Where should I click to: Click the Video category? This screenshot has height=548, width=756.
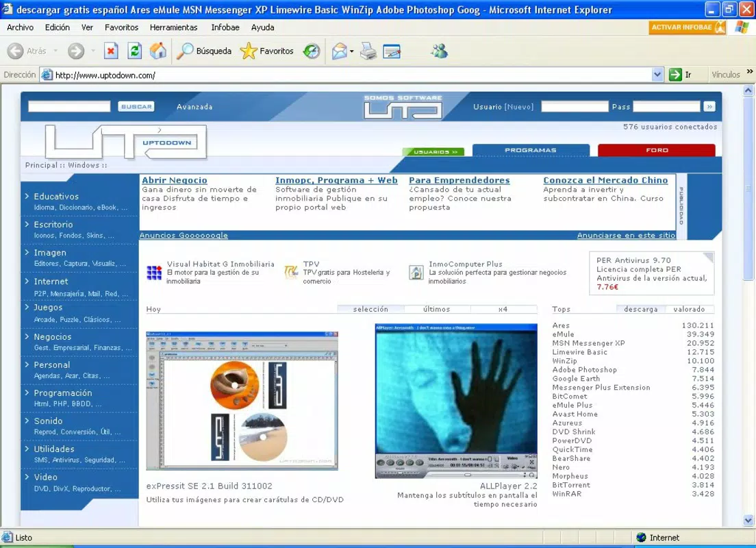point(46,477)
